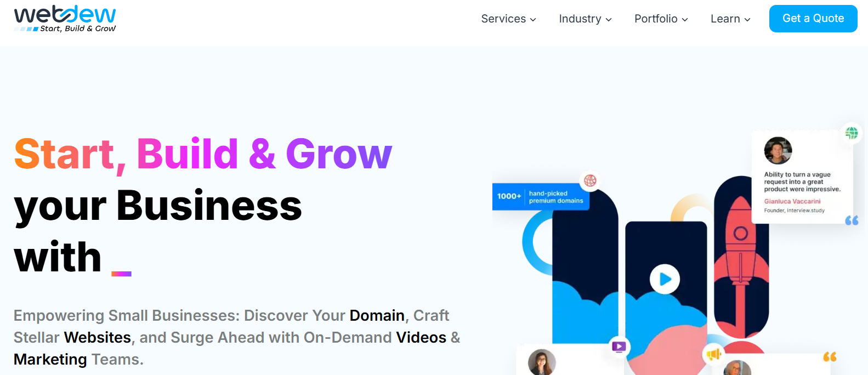Click the yellow megaphone icon

[713, 354]
